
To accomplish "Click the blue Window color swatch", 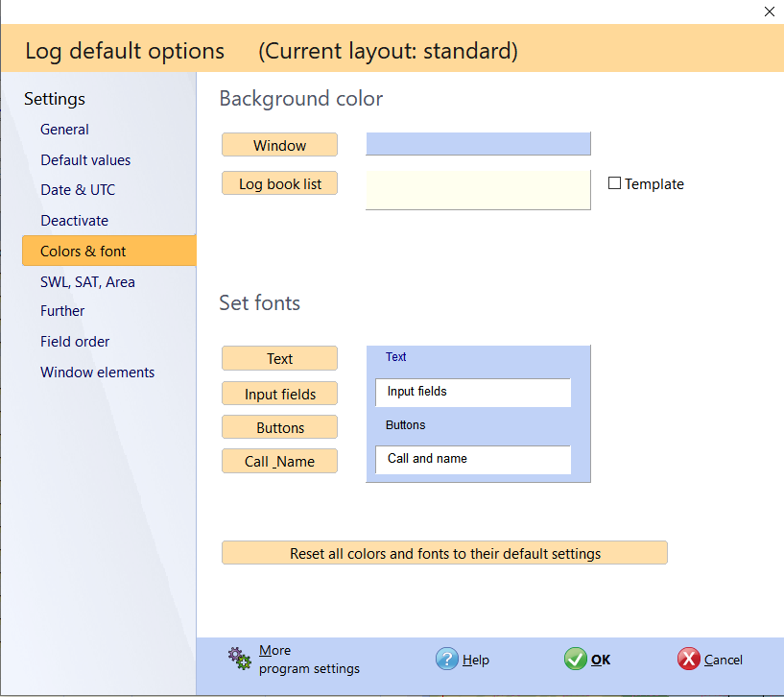I will (x=478, y=144).
